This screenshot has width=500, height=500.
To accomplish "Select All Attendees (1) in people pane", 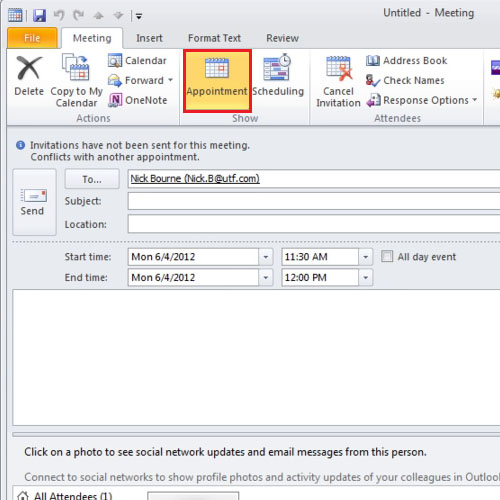I will click(65, 496).
